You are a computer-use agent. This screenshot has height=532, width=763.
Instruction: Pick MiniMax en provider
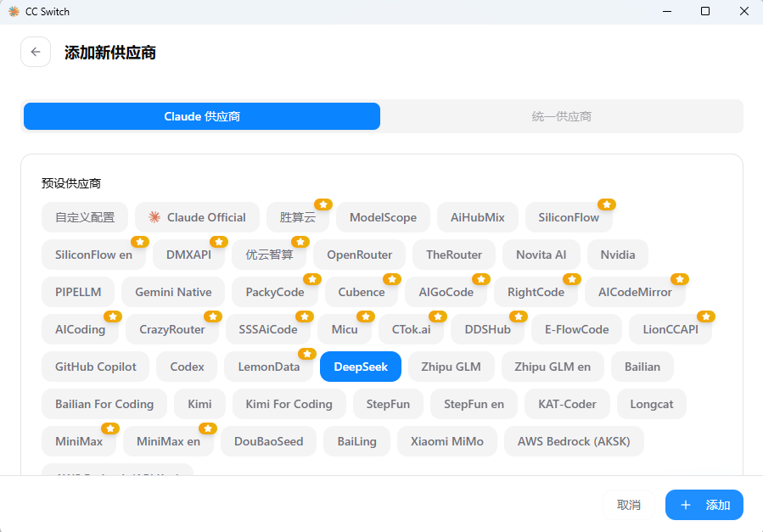168,441
